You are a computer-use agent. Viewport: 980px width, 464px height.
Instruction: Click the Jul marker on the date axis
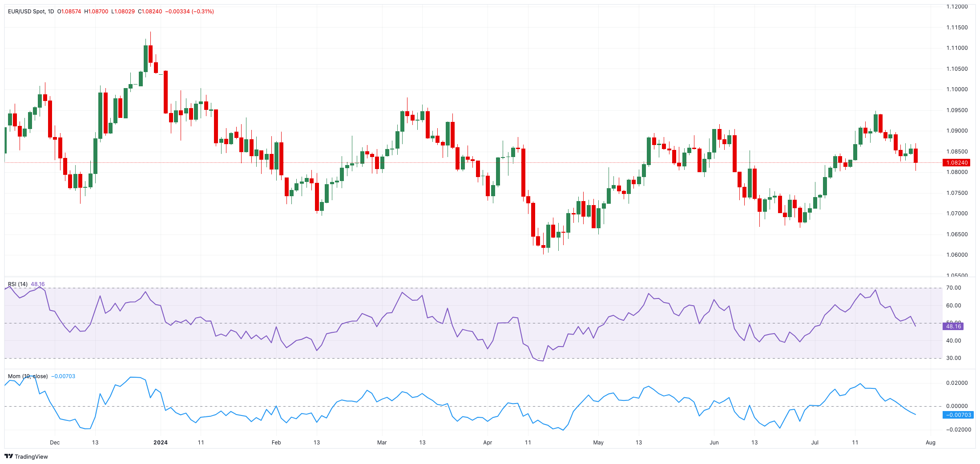click(x=815, y=443)
